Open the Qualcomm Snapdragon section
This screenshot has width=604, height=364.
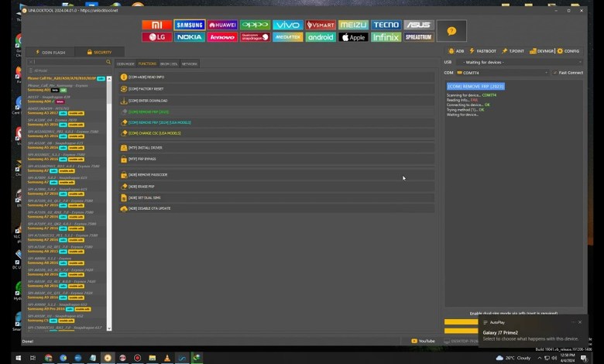255,37
